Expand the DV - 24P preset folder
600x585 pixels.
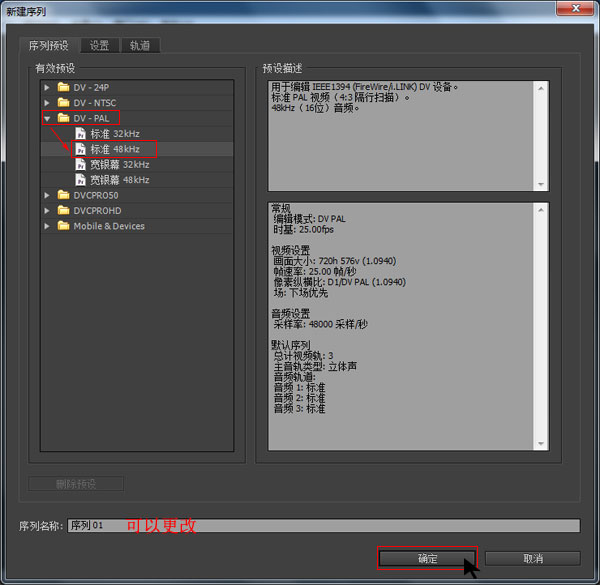point(47,88)
